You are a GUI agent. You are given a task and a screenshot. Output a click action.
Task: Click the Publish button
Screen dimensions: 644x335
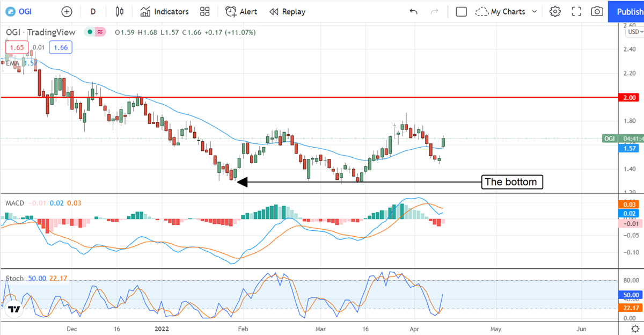[626, 11]
